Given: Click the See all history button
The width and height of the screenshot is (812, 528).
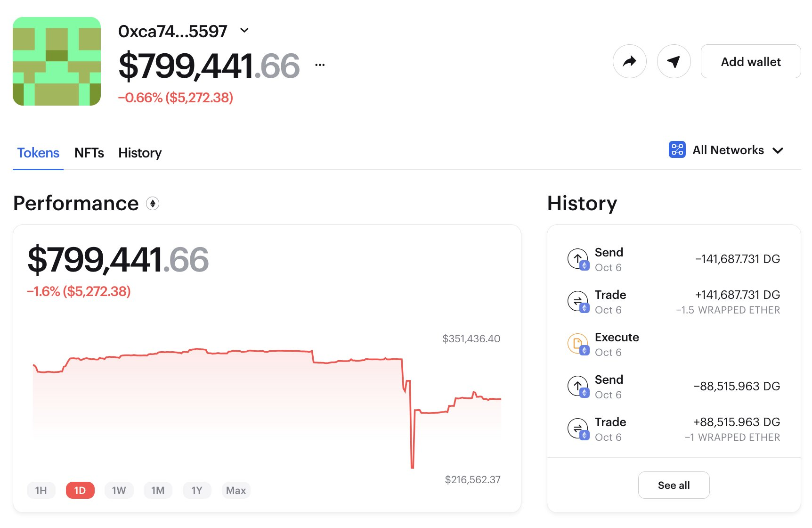Looking at the screenshot, I should pos(674,485).
